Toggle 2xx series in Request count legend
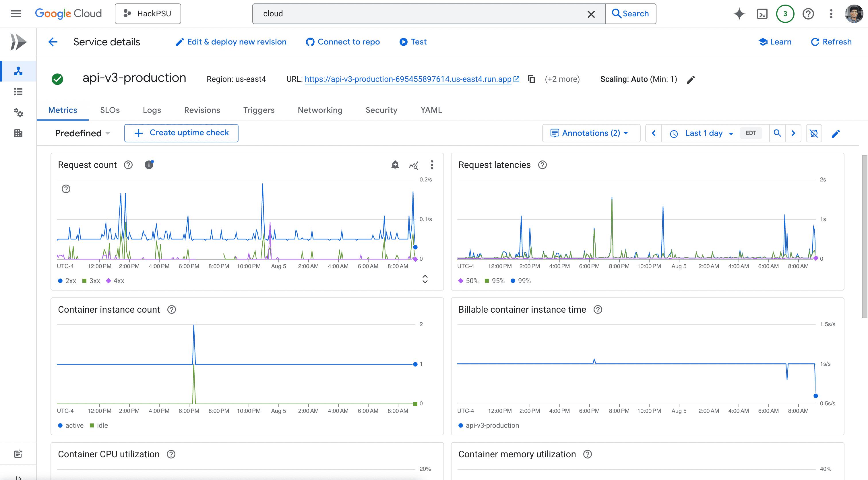 tap(67, 281)
